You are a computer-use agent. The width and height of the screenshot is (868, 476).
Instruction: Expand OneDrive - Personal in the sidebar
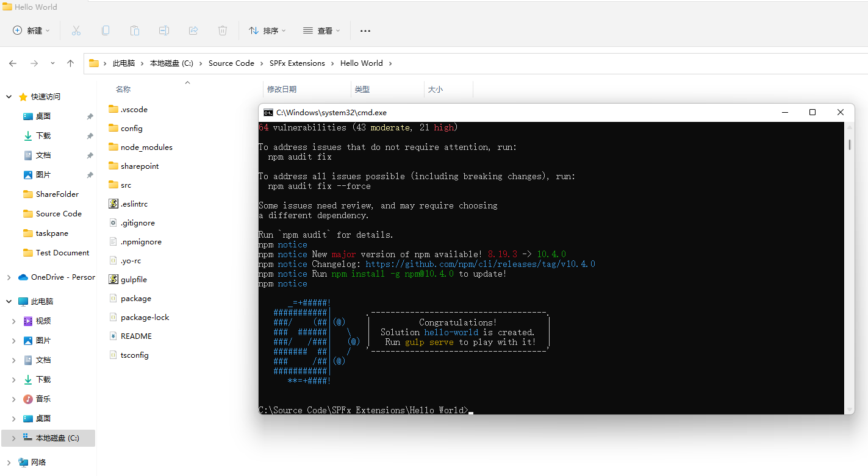(x=9, y=277)
